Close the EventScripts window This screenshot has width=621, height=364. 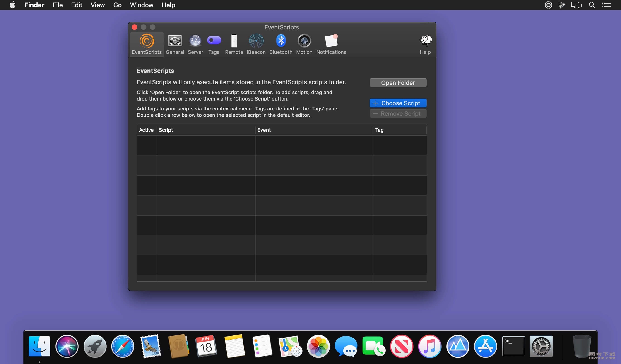[x=135, y=27]
